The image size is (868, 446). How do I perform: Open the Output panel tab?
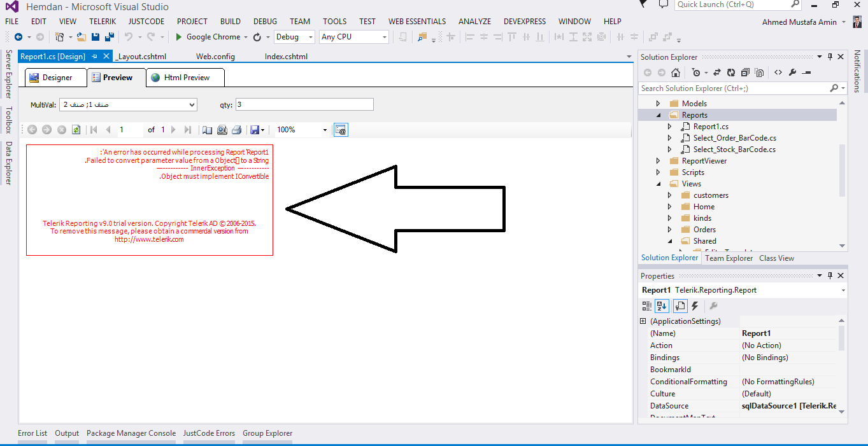coord(67,433)
